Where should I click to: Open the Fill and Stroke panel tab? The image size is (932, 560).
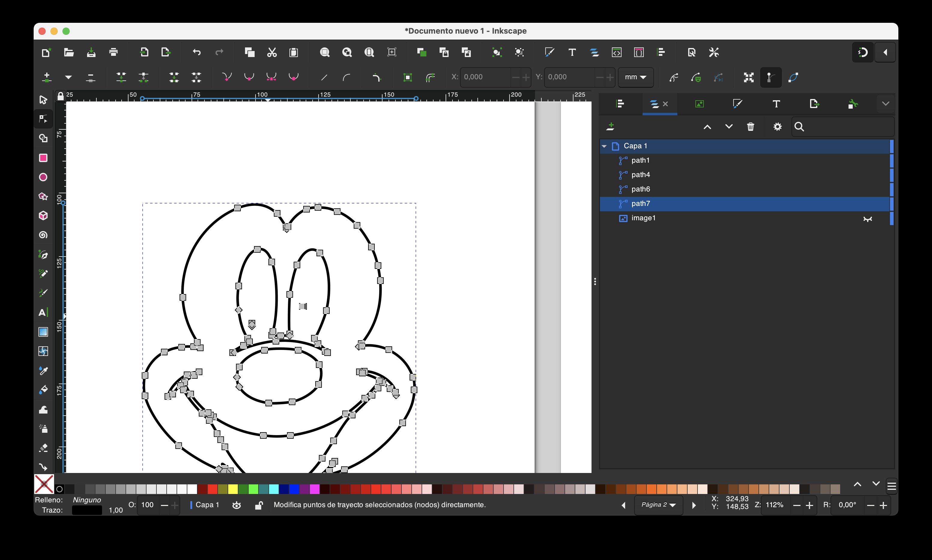pos(737,104)
